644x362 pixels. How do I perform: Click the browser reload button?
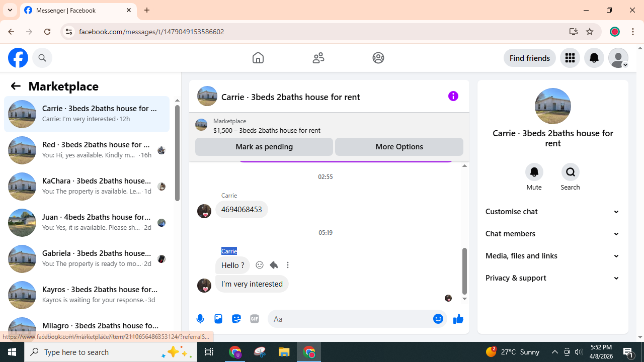click(47, 32)
